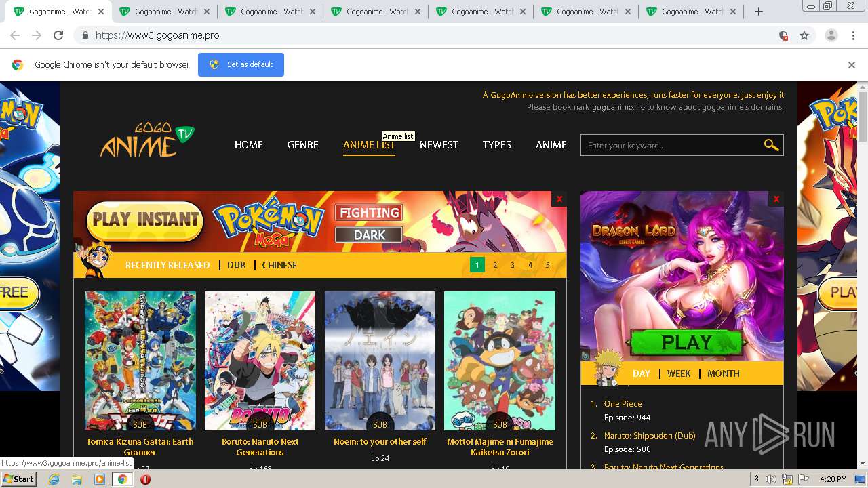The height and width of the screenshot is (488, 868).
Task: Open the HOME menu item
Action: pos(249,145)
